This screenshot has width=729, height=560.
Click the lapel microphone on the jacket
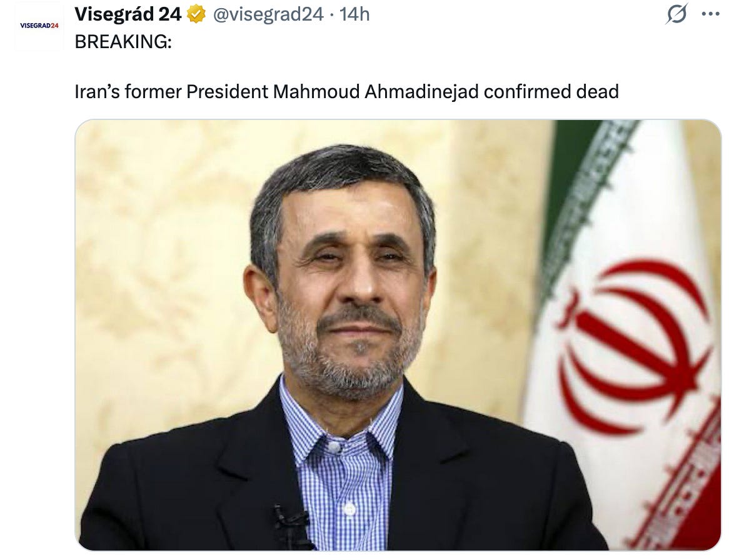click(x=291, y=523)
